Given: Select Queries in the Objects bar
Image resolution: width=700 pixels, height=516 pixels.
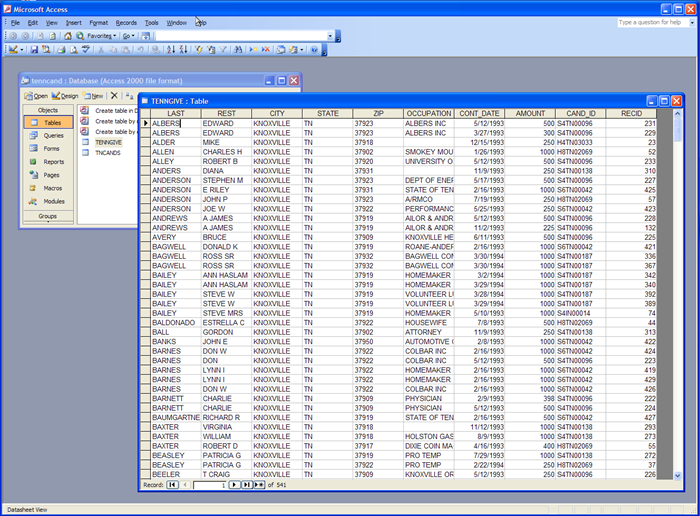Looking at the screenshot, I should coord(48,135).
